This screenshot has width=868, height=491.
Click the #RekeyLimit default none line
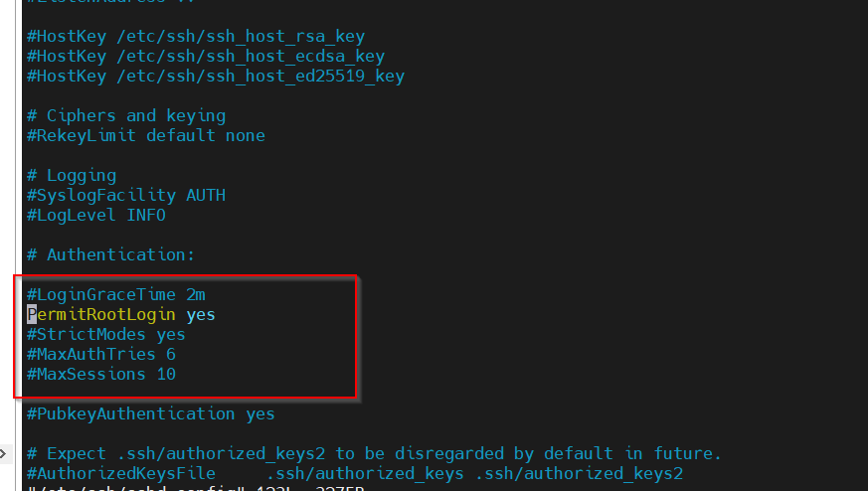[x=146, y=135]
